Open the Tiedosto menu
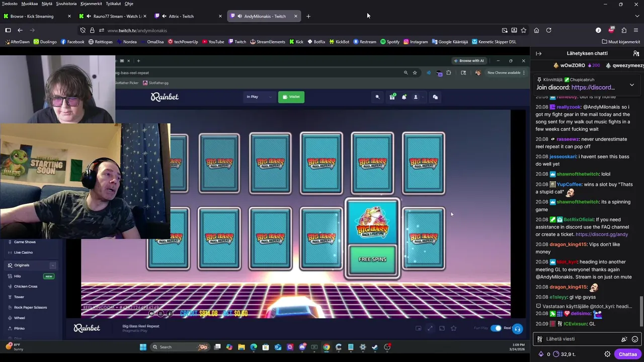This screenshot has width=644, height=362. pyautogui.click(x=10, y=4)
